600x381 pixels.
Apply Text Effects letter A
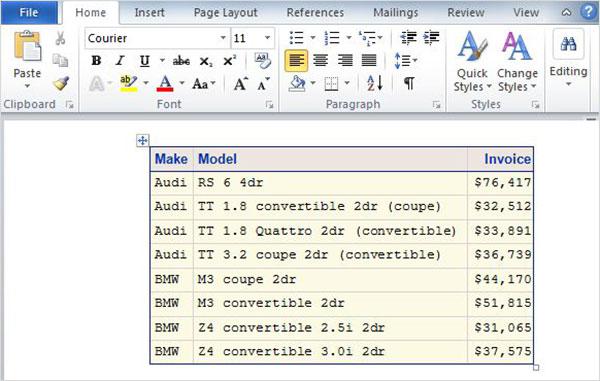[x=96, y=84]
